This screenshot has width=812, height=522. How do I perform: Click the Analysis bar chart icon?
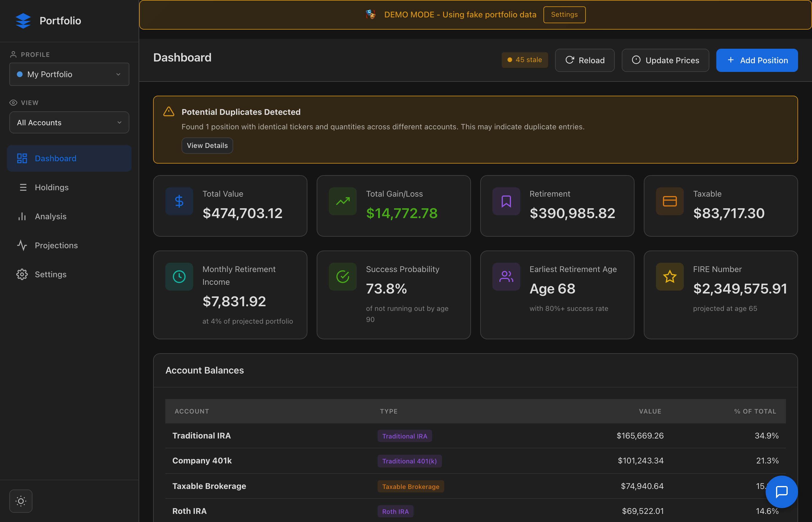click(x=22, y=216)
